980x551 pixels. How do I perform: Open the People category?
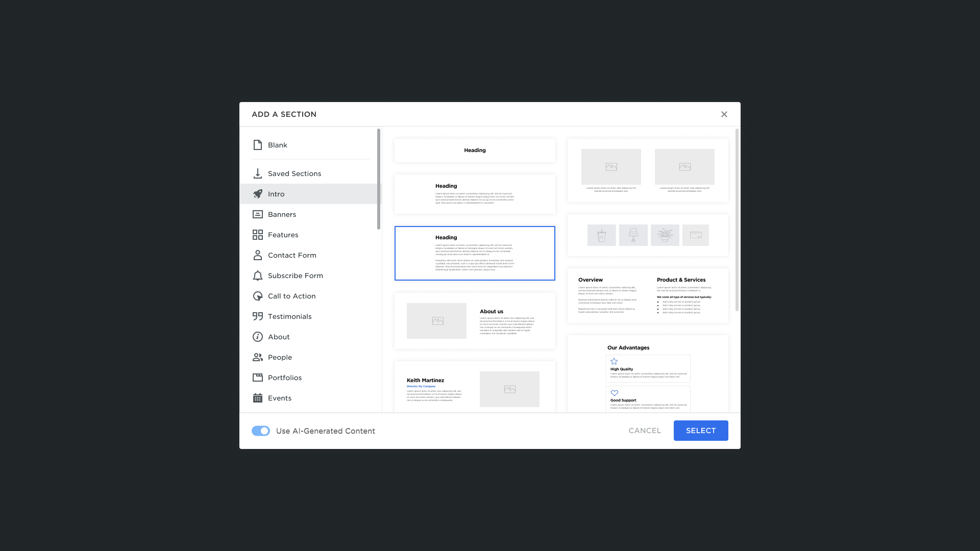click(x=280, y=357)
